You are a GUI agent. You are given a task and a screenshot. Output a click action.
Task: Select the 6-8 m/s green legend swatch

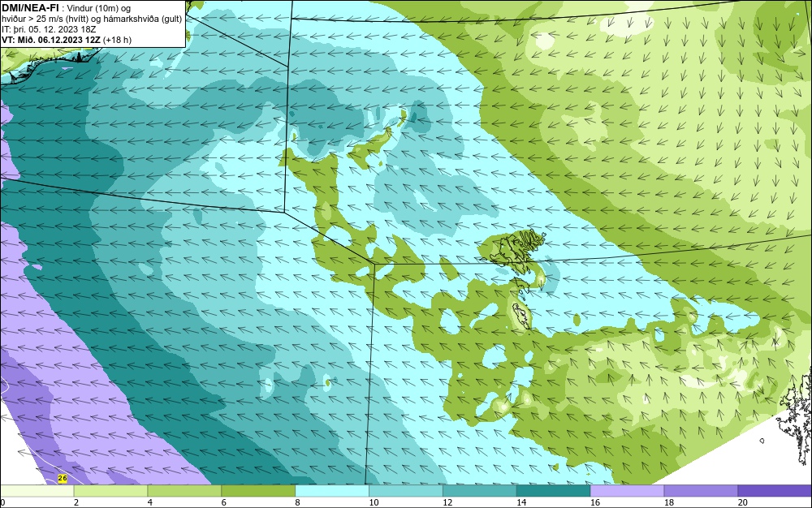pyautogui.click(x=258, y=491)
